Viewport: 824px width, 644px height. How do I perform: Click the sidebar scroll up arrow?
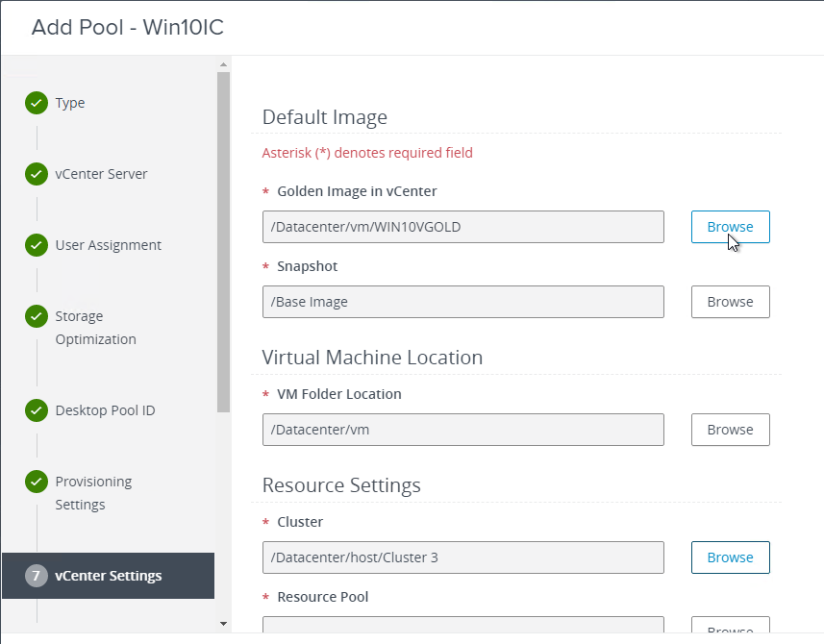tap(223, 64)
